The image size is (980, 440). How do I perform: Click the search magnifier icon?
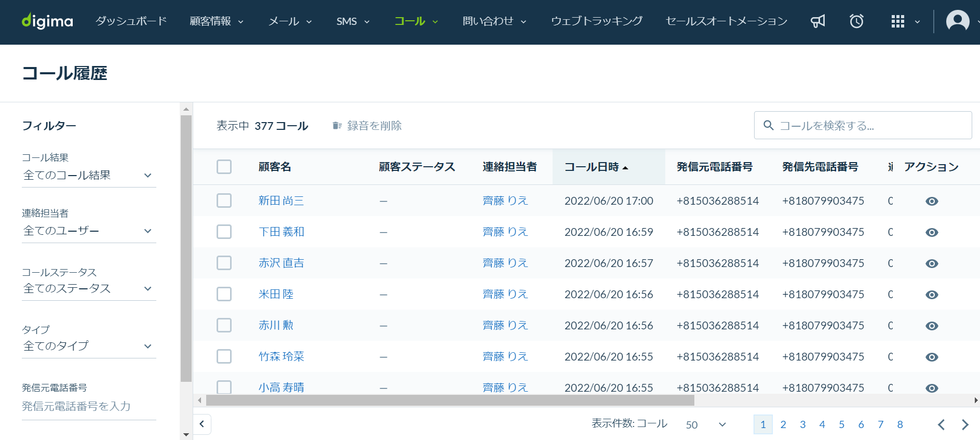[769, 125]
